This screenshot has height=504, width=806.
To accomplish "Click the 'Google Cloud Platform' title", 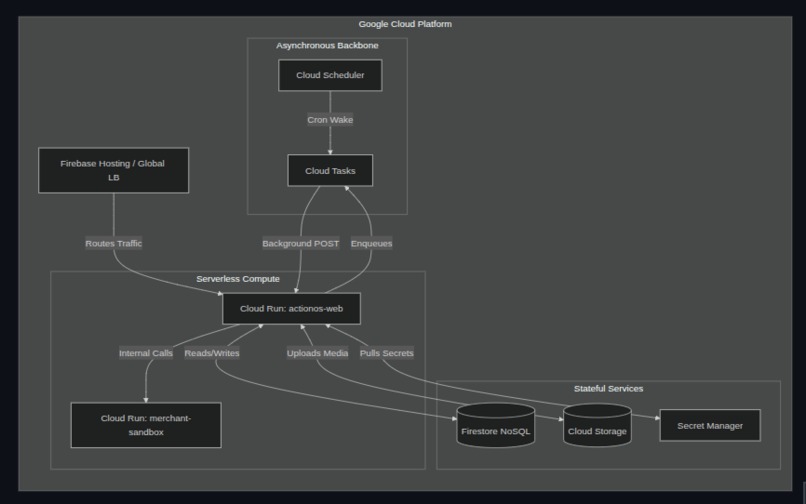I will point(405,24).
